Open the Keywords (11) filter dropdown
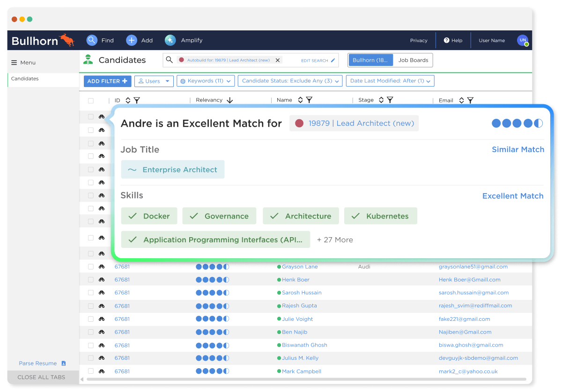This screenshot has width=562, height=392. [206, 81]
